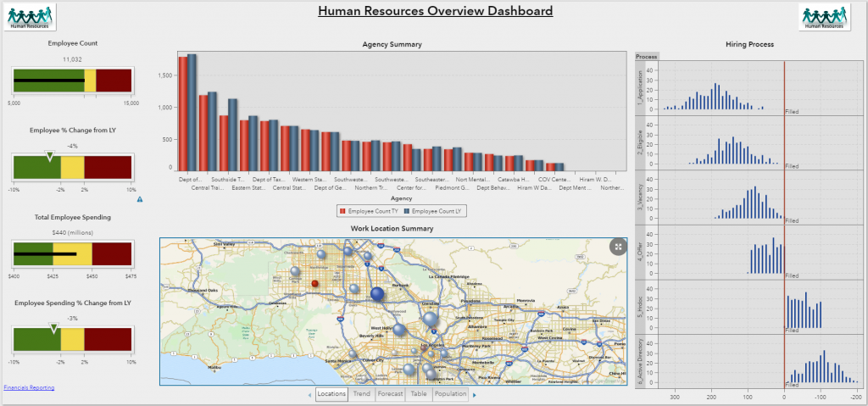This screenshot has width=868, height=406.
Task: Open the Forecast tab
Action: 391,394
